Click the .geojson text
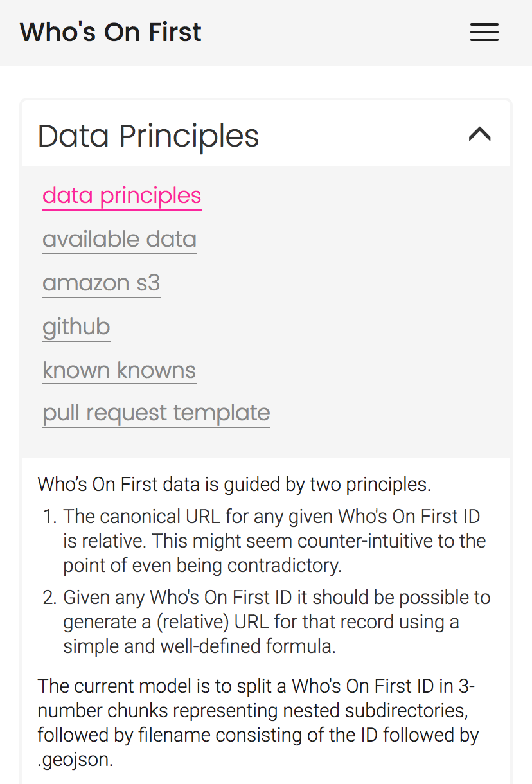The width and height of the screenshot is (532, 784). [x=75, y=760]
